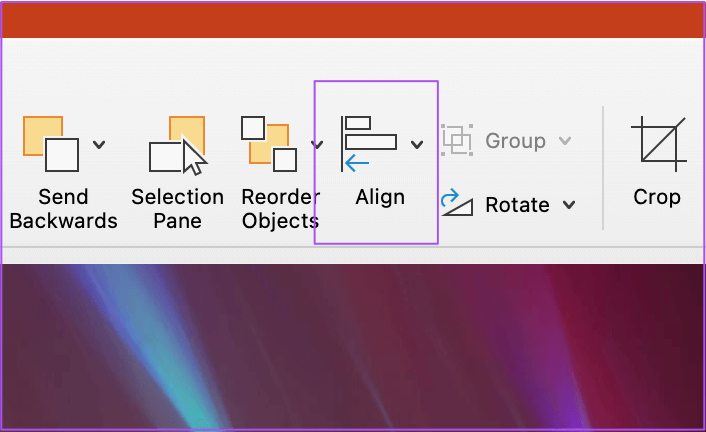Click the Send Backwards text label
Viewport: 706px width, 432px height.
[63, 209]
